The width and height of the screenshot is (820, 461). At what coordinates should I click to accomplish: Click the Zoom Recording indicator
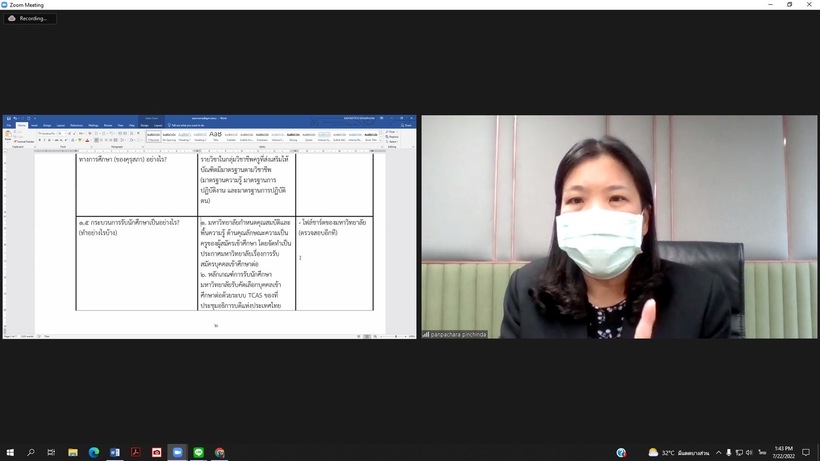(x=30, y=18)
